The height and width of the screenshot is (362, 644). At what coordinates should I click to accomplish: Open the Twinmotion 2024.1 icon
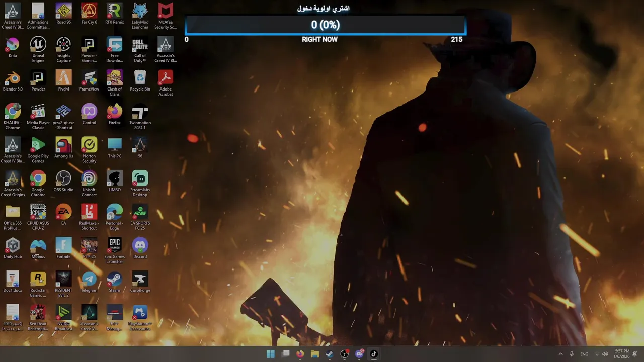(140, 117)
